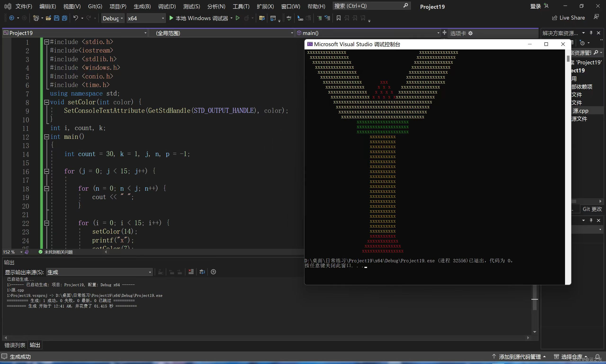
Task: Save the current file via floppy icon
Action: pyautogui.click(x=56, y=18)
